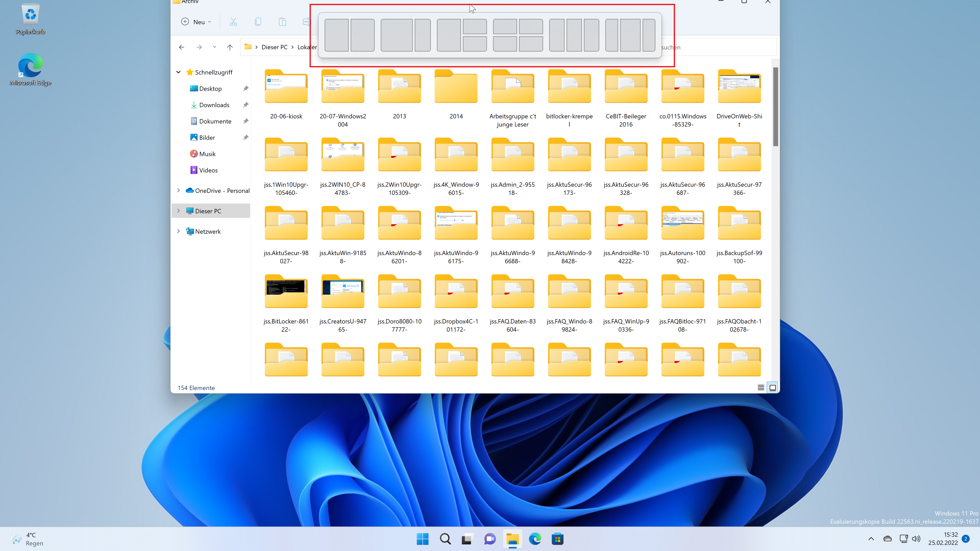Image resolution: width=980 pixels, height=551 pixels.
Task: Open Microsoft Store from the taskbar
Action: click(557, 539)
